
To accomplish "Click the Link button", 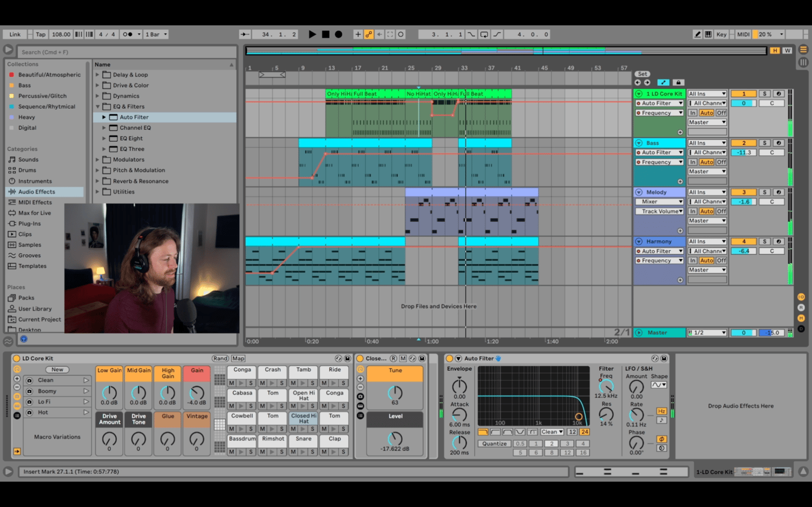I will 15,34.
